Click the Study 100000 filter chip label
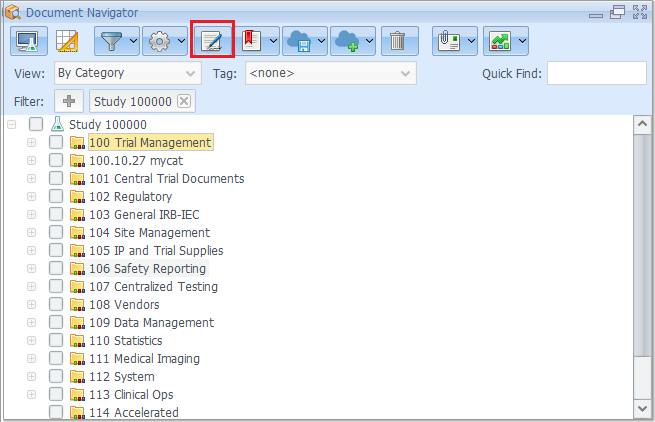The height and width of the screenshot is (422, 655). 133,101
